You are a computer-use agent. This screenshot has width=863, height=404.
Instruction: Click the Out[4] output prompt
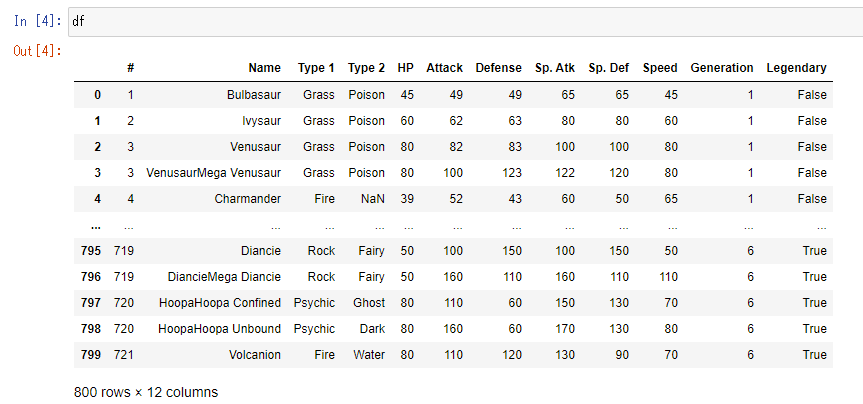point(36,50)
